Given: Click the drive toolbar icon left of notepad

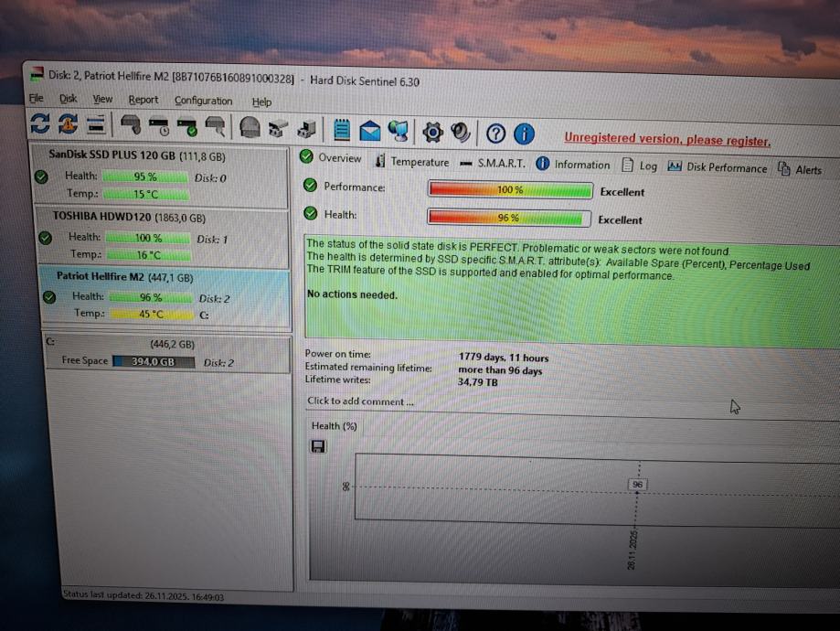Looking at the screenshot, I should 306,130.
